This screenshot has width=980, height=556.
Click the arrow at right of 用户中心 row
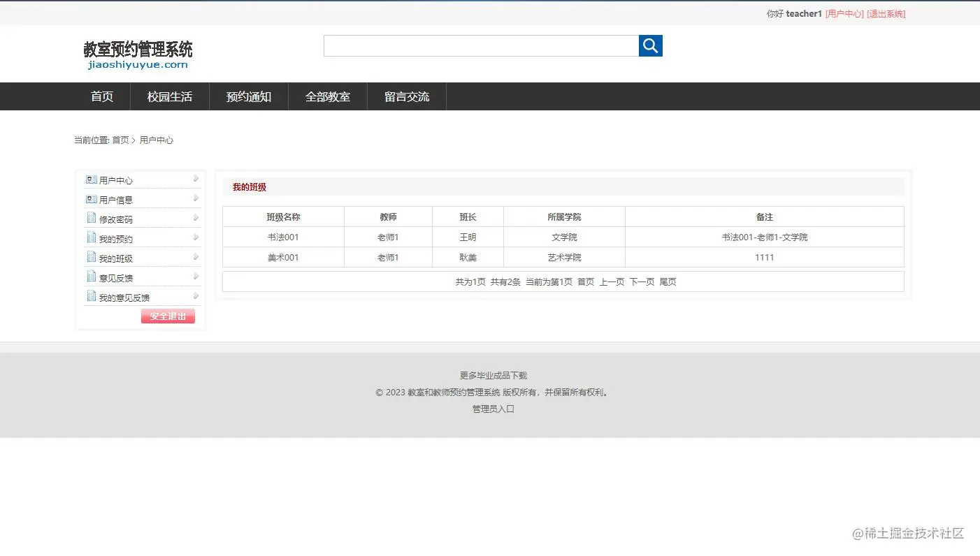196,179
